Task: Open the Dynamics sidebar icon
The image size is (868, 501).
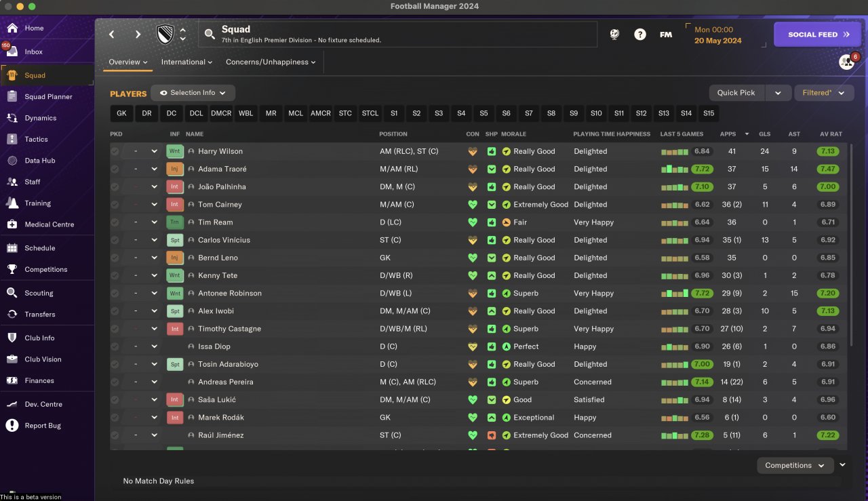Action: click(x=12, y=118)
